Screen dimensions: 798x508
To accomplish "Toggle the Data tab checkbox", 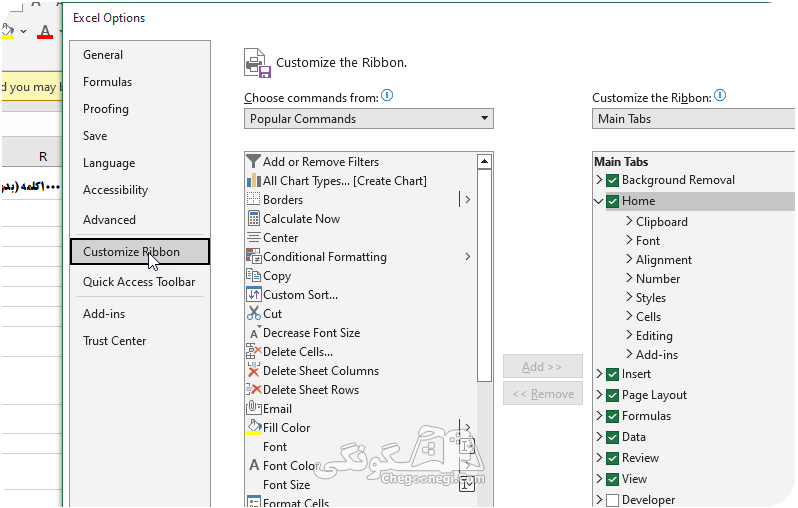I will tap(613, 437).
